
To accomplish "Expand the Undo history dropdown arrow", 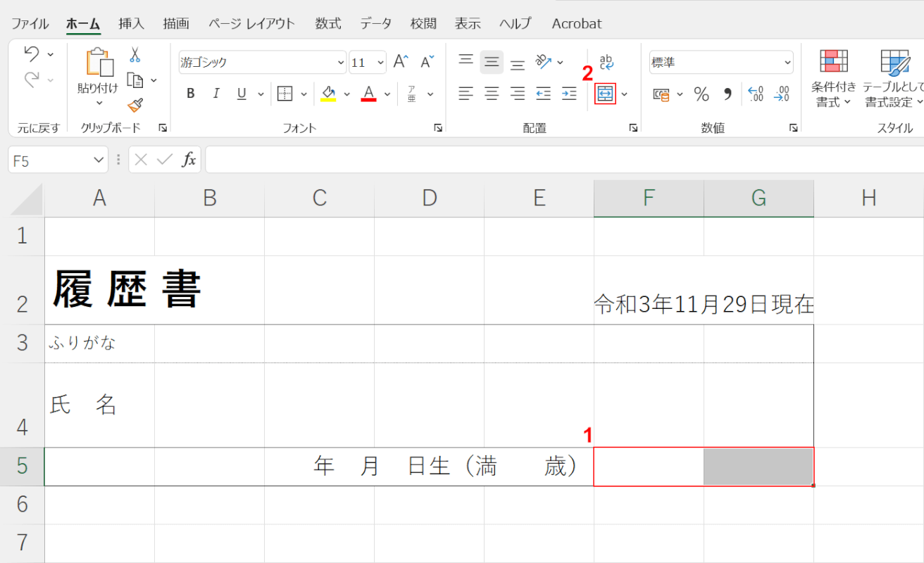I will tap(51, 54).
